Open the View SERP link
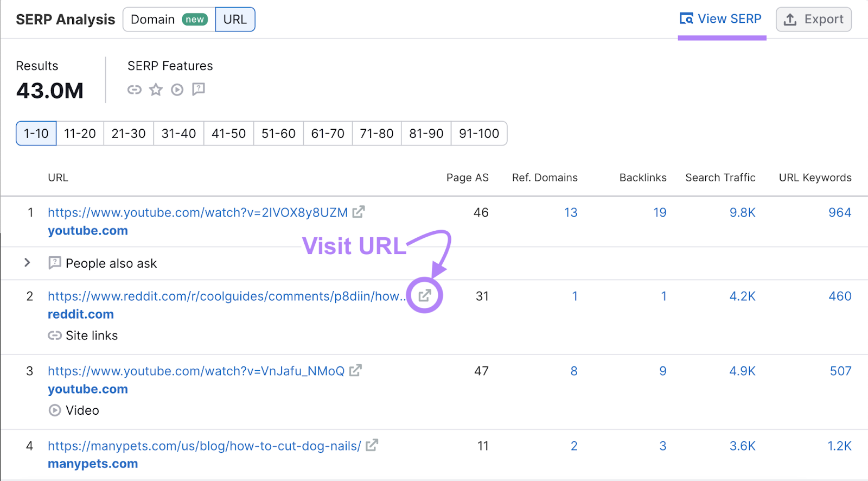 [x=721, y=19]
